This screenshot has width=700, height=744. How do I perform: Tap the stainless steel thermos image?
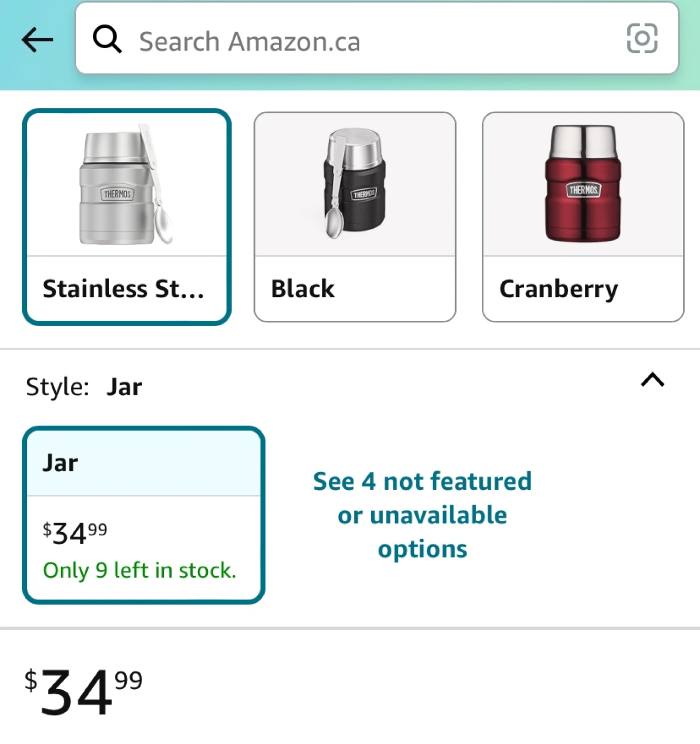(x=127, y=185)
